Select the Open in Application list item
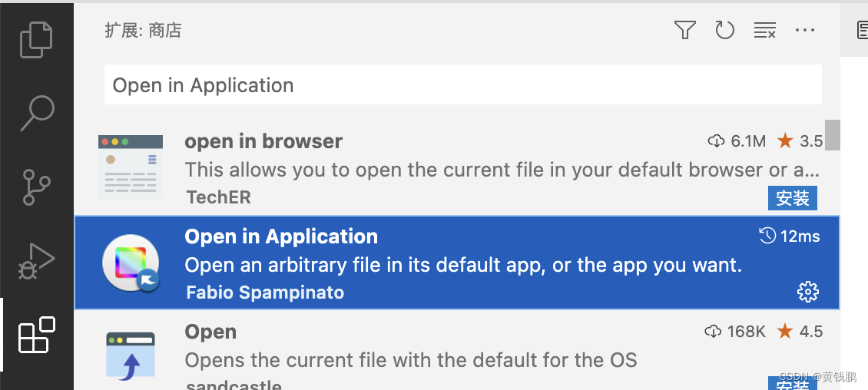This screenshot has width=868, height=390. (x=457, y=263)
